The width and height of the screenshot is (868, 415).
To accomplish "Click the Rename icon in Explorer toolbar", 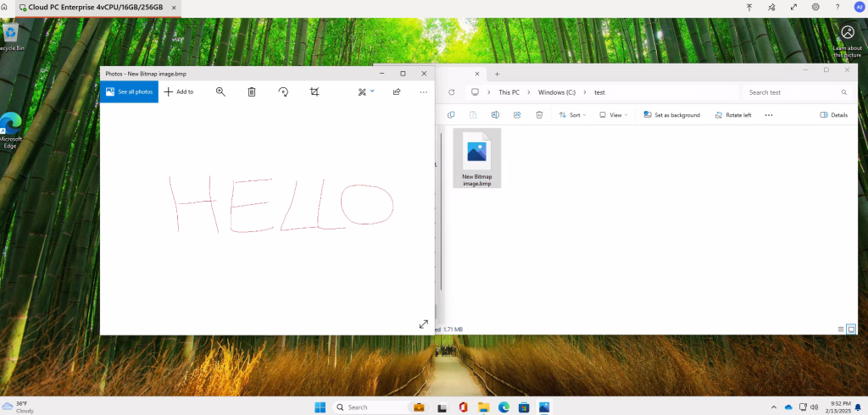I will pyautogui.click(x=495, y=115).
